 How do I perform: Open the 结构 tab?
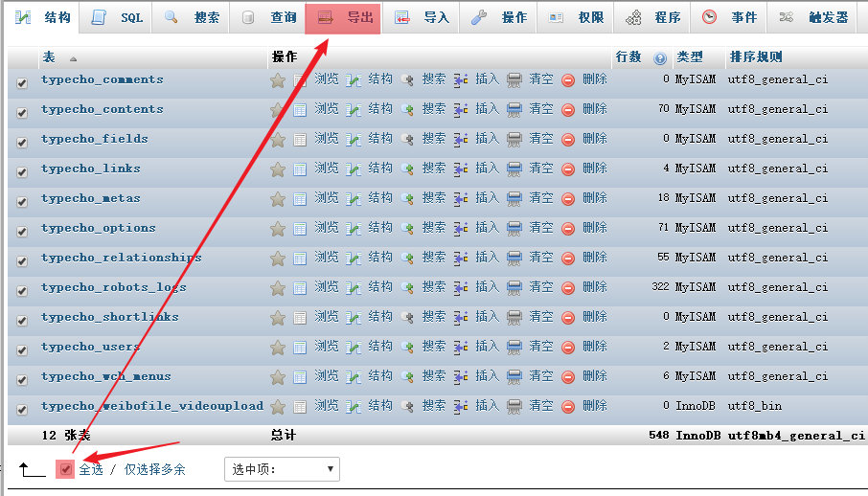click(43, 17)
